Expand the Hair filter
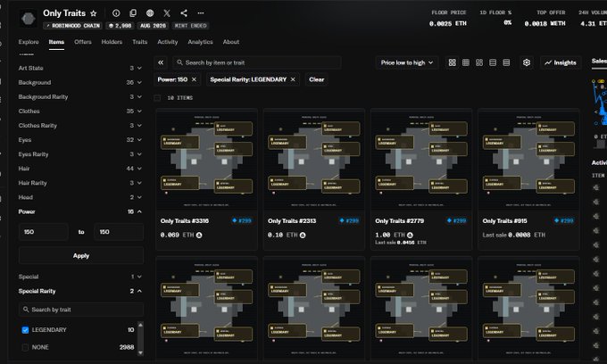 [79, 169]
